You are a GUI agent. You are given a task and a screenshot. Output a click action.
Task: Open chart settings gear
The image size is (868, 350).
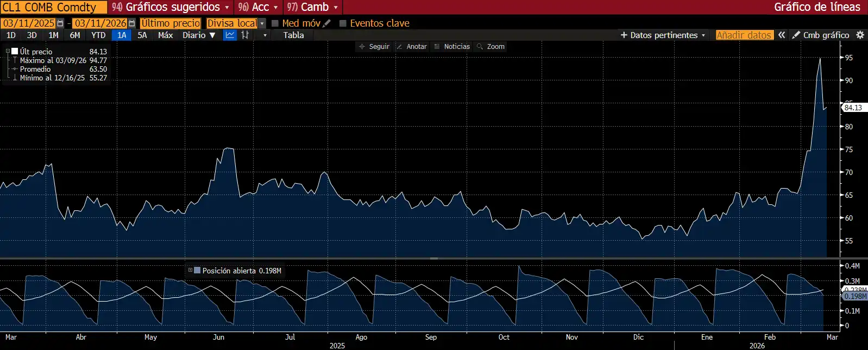tap(860, 35)
